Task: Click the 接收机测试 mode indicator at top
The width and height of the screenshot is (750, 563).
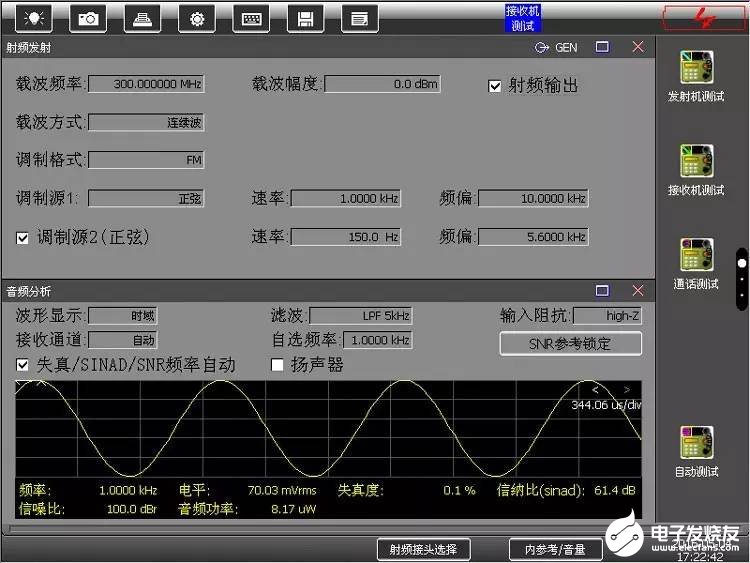Action: [523, 18]
